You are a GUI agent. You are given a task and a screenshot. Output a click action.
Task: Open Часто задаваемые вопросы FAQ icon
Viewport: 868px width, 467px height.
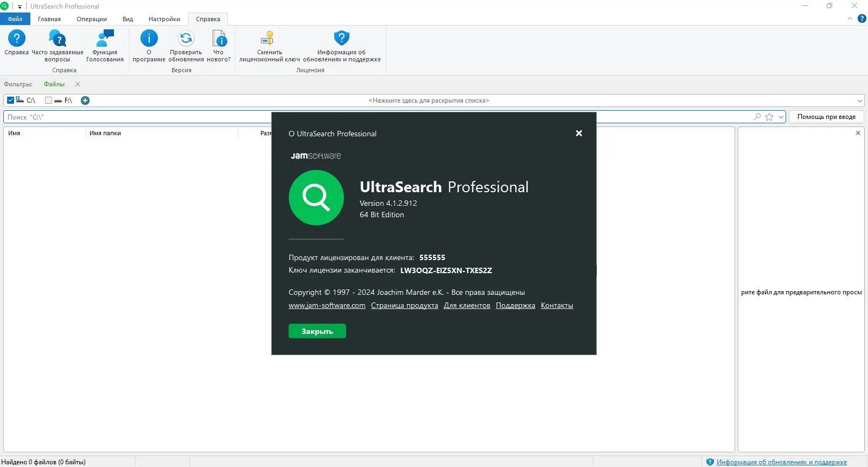[x=57, y=39]
